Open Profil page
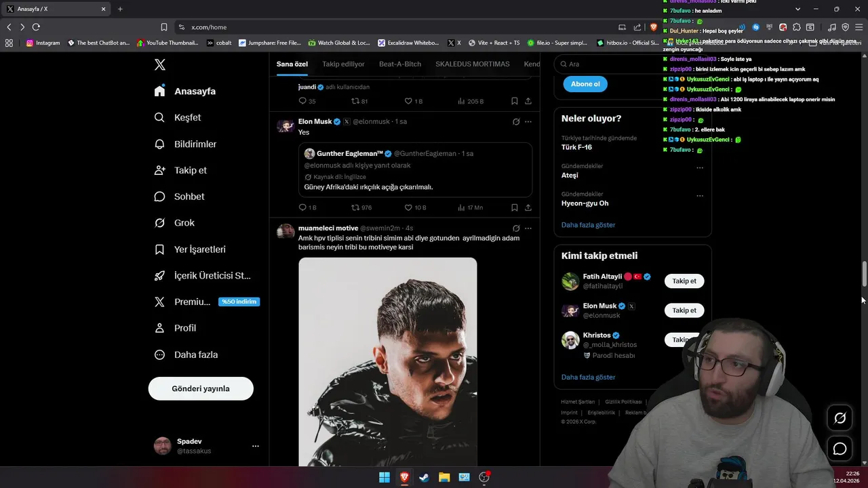Viewport: 868px width, 488px height. point(175,328)
